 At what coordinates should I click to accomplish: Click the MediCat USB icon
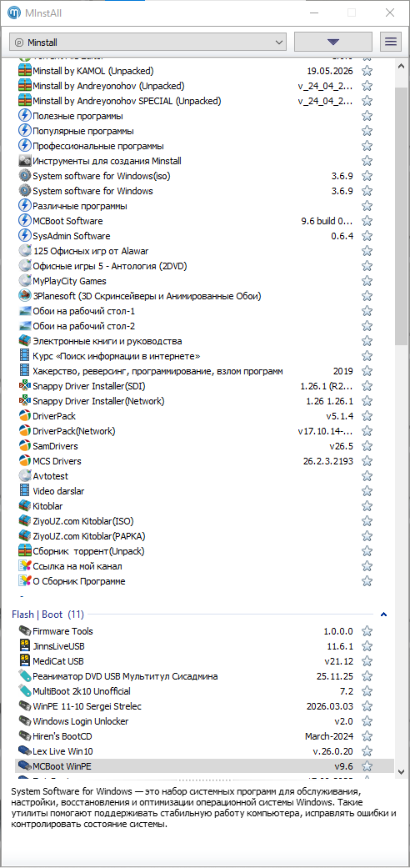pos(25,661)
